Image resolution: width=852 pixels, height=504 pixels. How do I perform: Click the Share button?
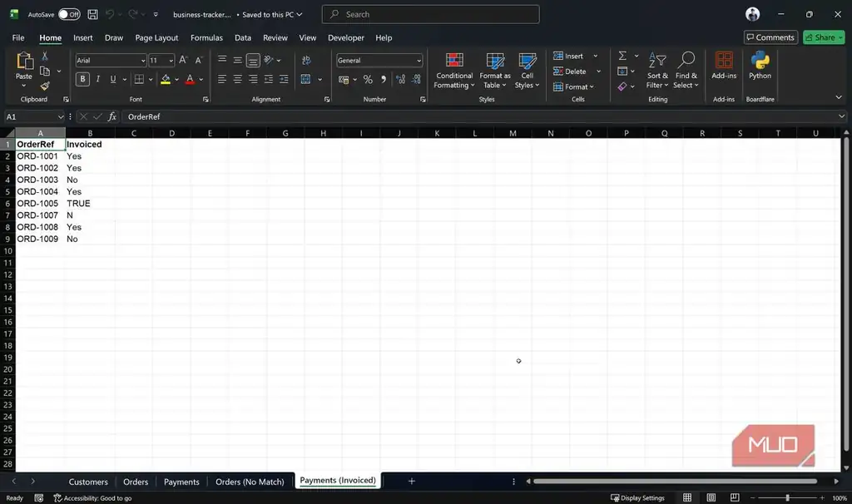(824, 37)
